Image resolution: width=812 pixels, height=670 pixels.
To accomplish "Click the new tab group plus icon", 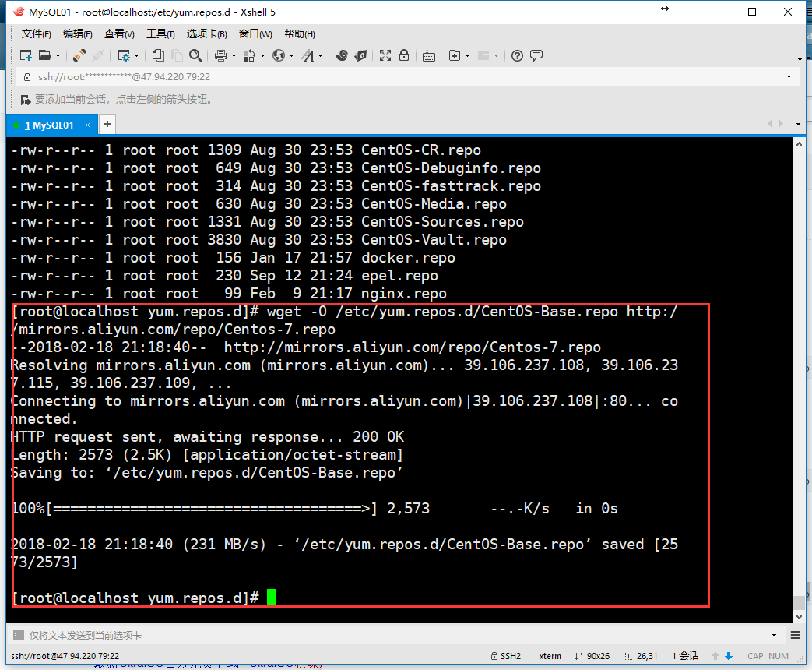I will pyautogui.click(x=454, y=55).
